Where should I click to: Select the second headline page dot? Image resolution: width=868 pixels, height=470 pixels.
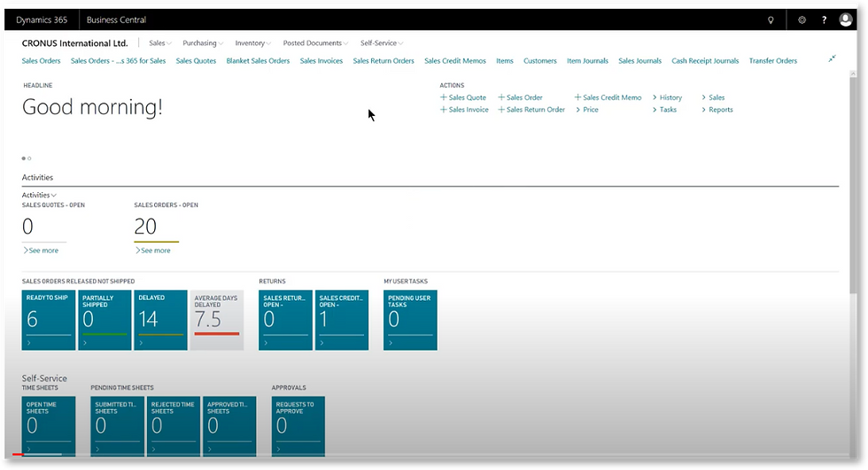click(29, 158)
